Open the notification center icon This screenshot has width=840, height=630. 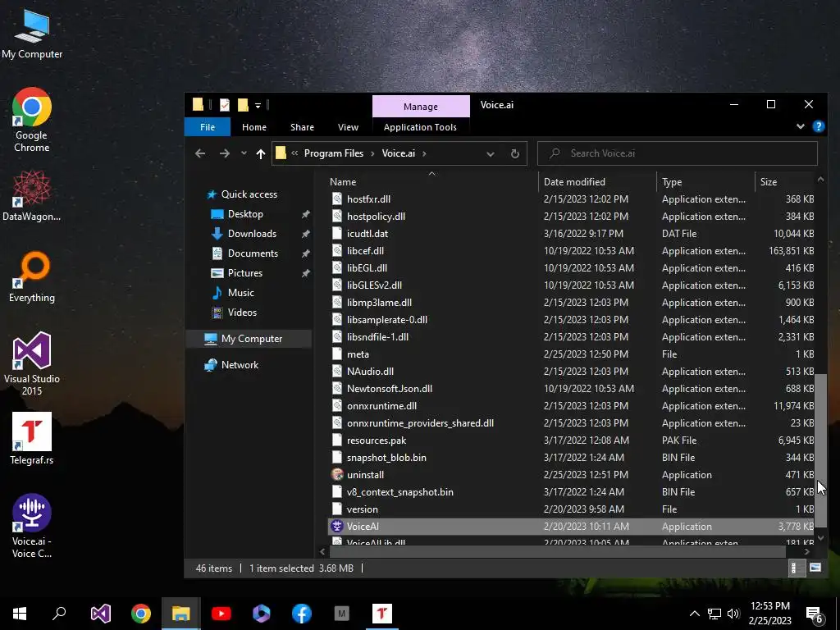click(815, 614)
